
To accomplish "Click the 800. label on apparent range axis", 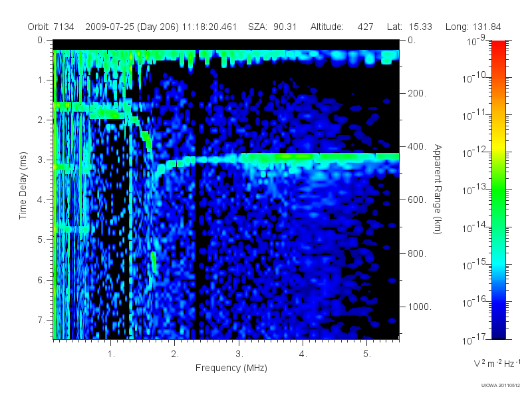I will (417, 253).
